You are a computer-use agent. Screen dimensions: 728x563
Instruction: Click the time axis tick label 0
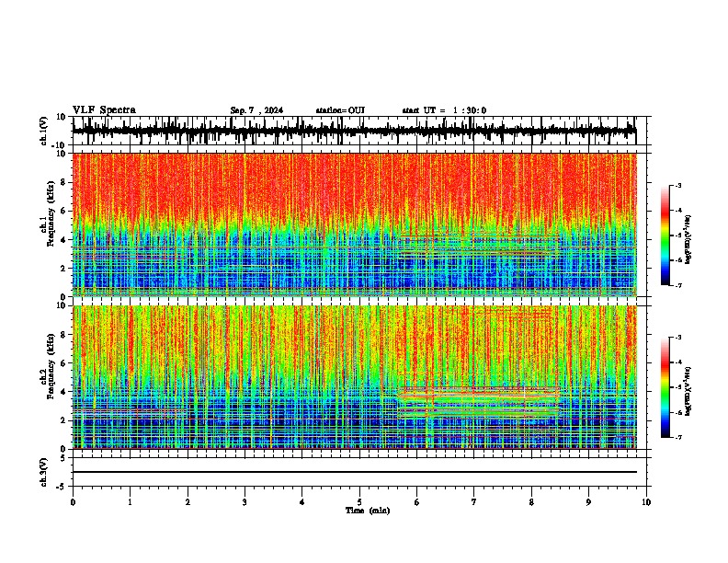[x=73, y=502]
